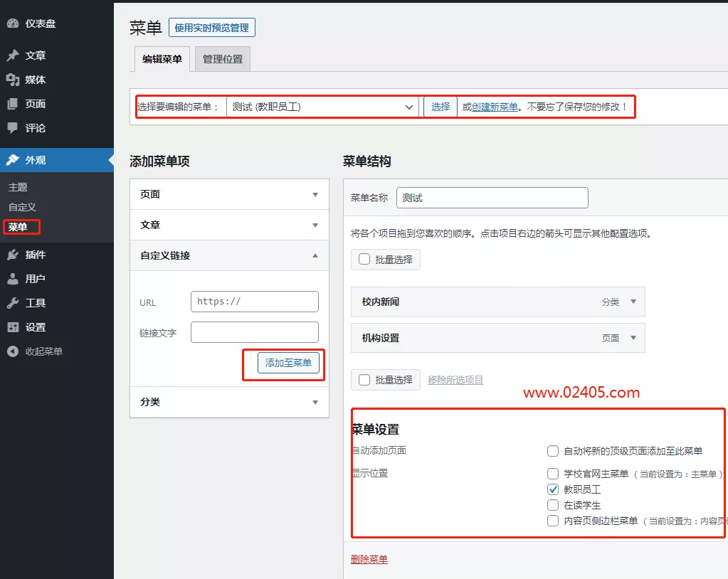The width and height of the screenshot is (728, 579).
Task: Switch to the 管理位置 tab
Action: click(x=223, y=59)
